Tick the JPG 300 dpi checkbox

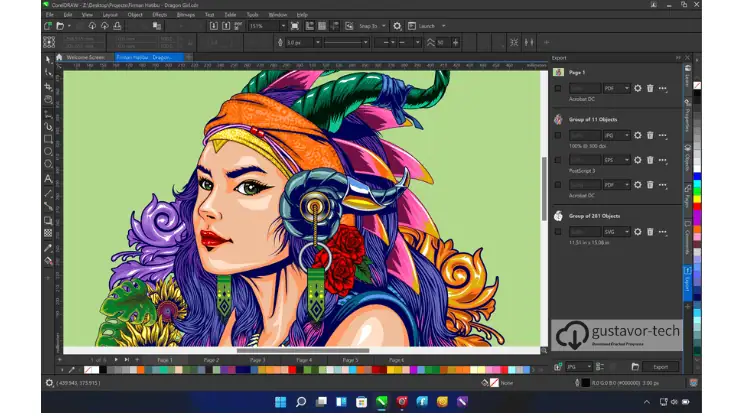(x=558, y=136)
